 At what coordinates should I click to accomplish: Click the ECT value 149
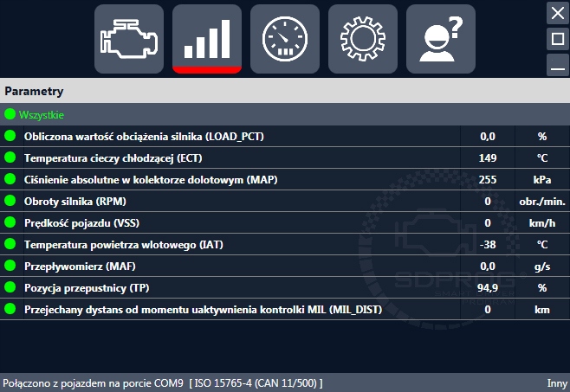(488, 158)
